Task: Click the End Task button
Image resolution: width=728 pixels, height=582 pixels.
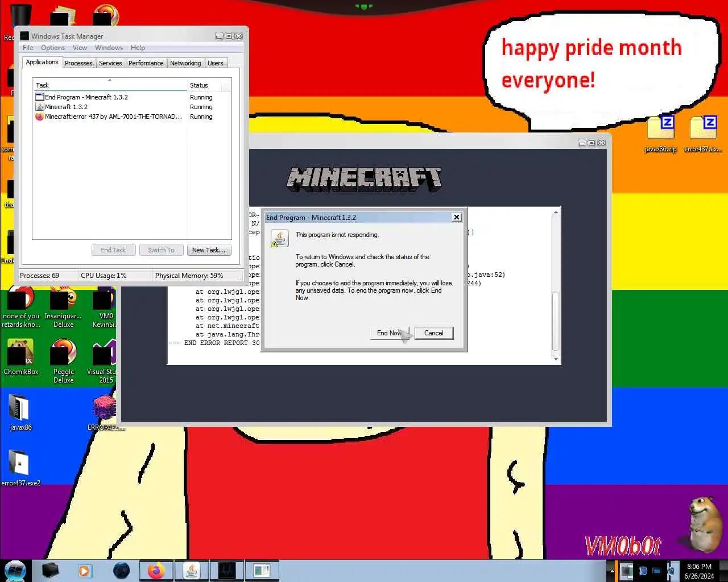Action: tap(113, 250)
